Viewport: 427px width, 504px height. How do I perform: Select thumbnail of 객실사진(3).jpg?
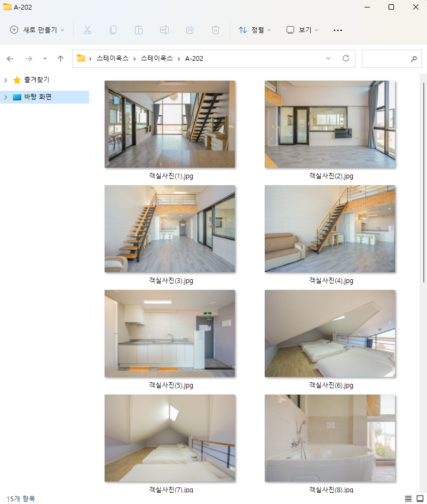tap(170, 229)
